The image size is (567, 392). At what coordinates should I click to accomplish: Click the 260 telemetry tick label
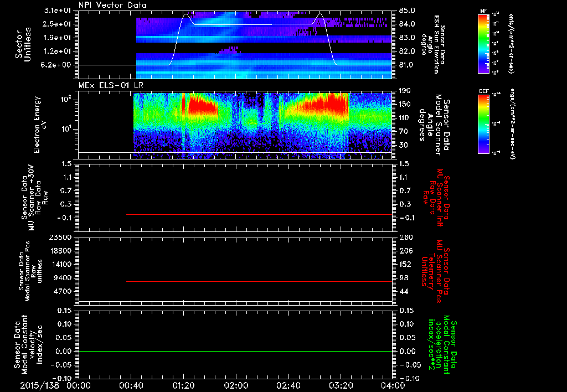pos(405,237)
